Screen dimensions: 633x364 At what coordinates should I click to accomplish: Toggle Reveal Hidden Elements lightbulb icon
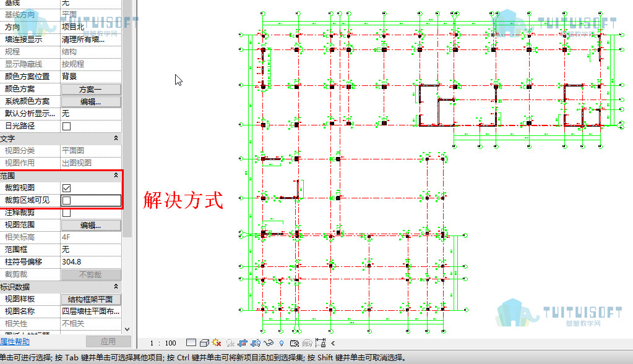282,344
